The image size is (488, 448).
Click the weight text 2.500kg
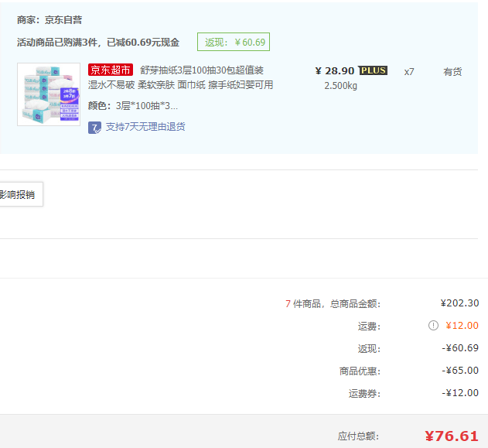(340, 86)
